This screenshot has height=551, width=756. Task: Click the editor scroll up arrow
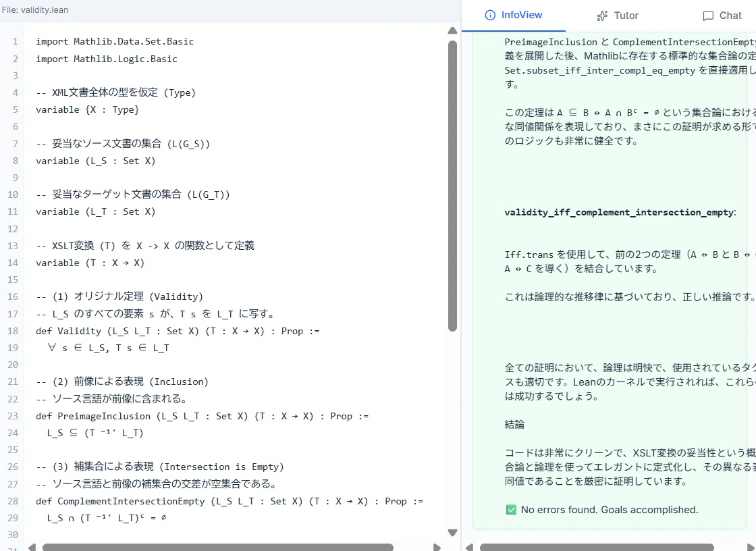point(452,30)
